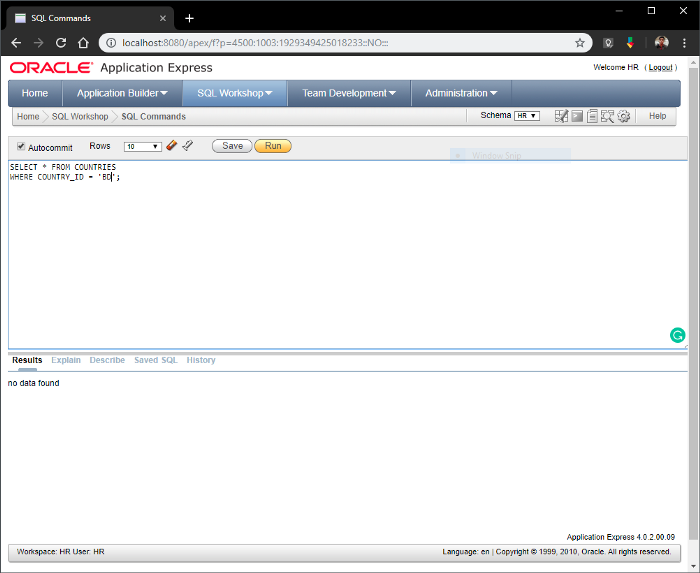Click the browser forward arrow
The height and width of the screenshot is (573, 700).
[39, 43]
